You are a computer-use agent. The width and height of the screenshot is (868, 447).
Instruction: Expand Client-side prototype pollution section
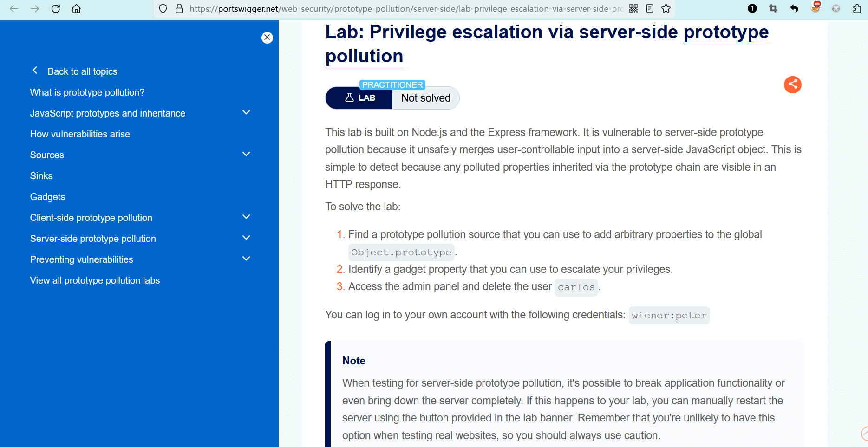(x=246, y=217)
